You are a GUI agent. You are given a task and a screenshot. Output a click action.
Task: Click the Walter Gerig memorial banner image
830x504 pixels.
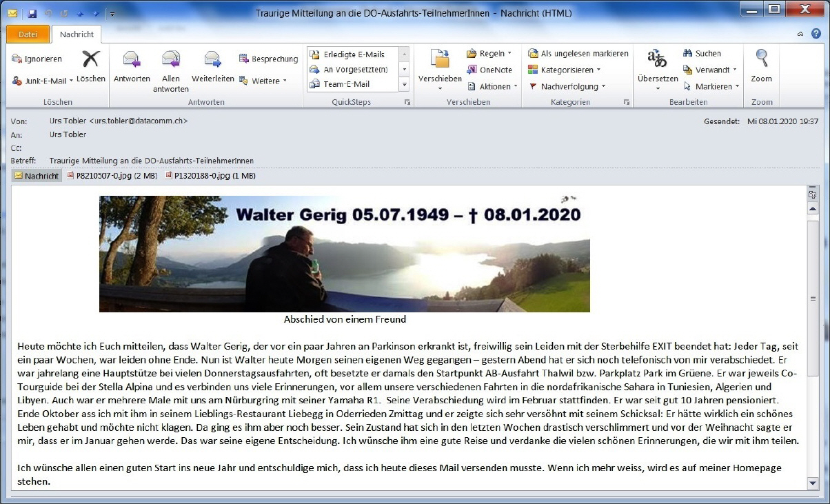point(344,254)
